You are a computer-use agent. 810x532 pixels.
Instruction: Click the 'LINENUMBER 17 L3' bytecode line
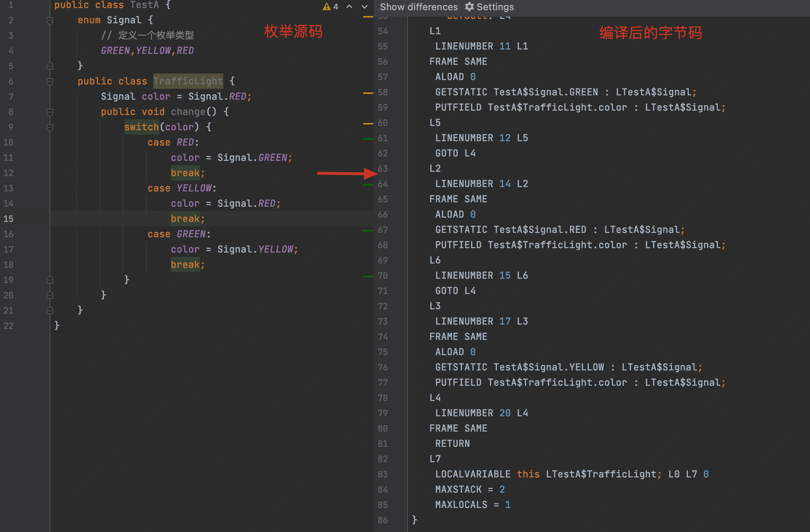(x=481, y=321)
